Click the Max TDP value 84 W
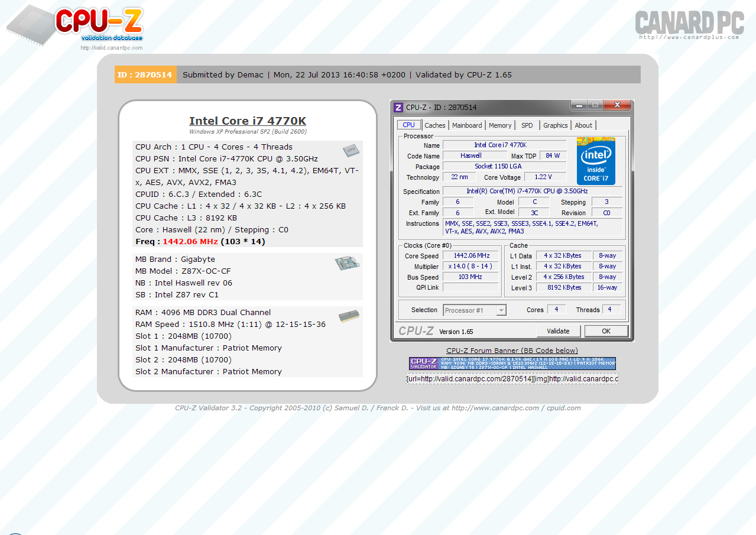The width and height of the screenshot is (756, 535). 553,155
